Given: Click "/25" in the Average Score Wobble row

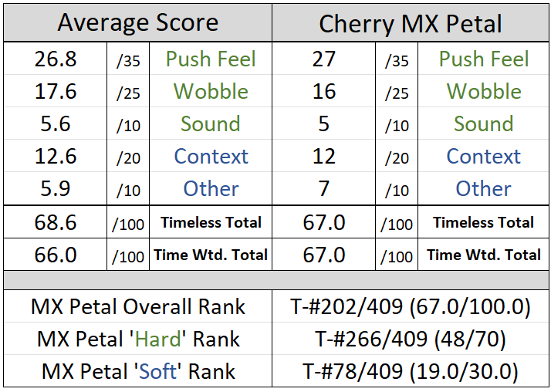Looking at the screenshot, I should point(128,93).
